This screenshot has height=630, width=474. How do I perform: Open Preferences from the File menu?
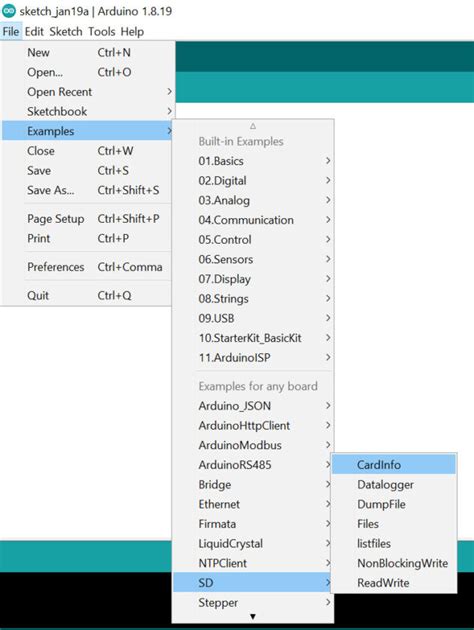[88, 267]
